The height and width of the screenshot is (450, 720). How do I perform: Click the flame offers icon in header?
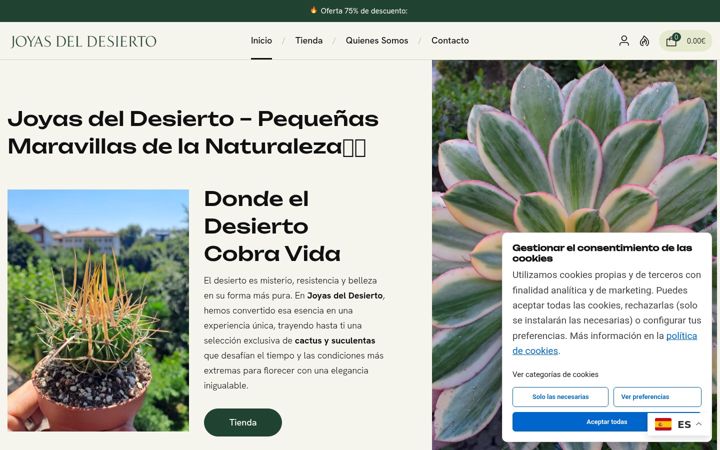[644, 41]
